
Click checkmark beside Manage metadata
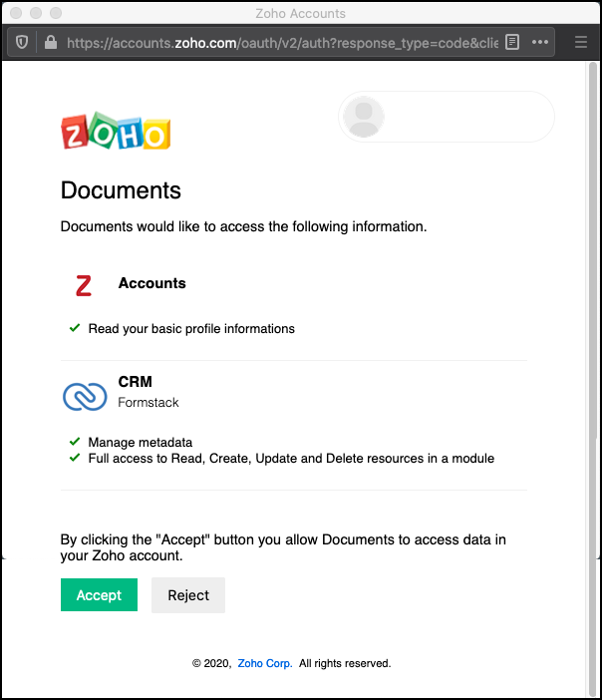point(75,441)
